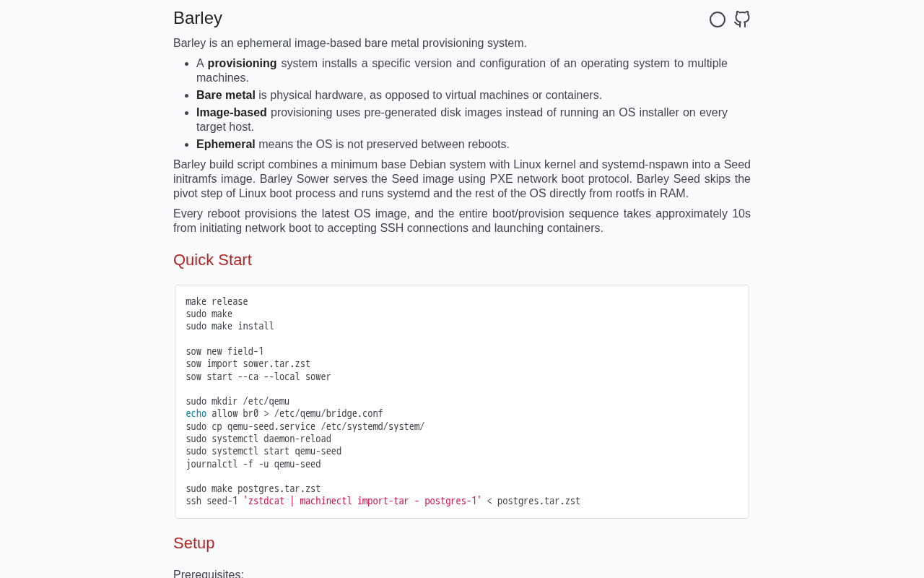Click sow import sower.tar.zst line

pos(248,364)
